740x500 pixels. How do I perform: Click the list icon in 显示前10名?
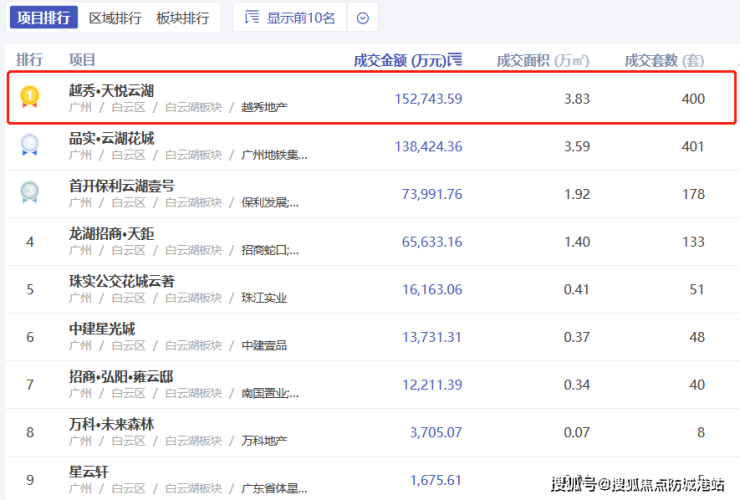coord(252,18)
